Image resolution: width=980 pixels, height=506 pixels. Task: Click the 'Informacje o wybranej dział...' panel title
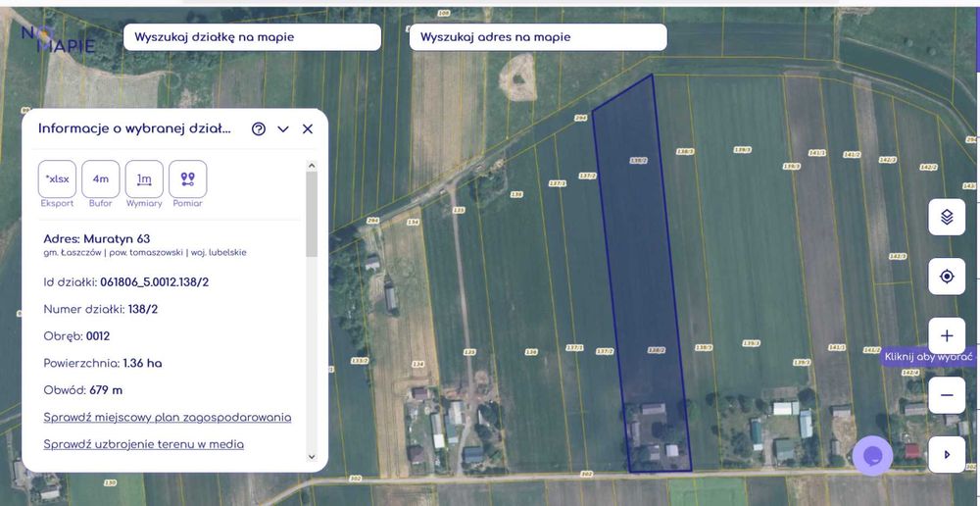[x=134, y=128]
